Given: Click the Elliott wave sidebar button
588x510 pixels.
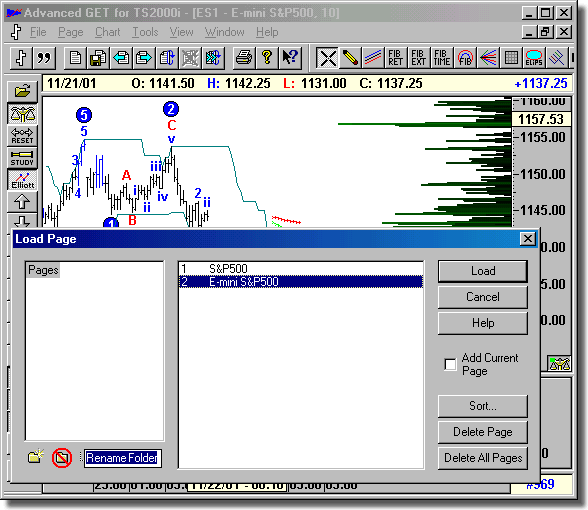Looking at the screenshot, I should coord(22,180).
